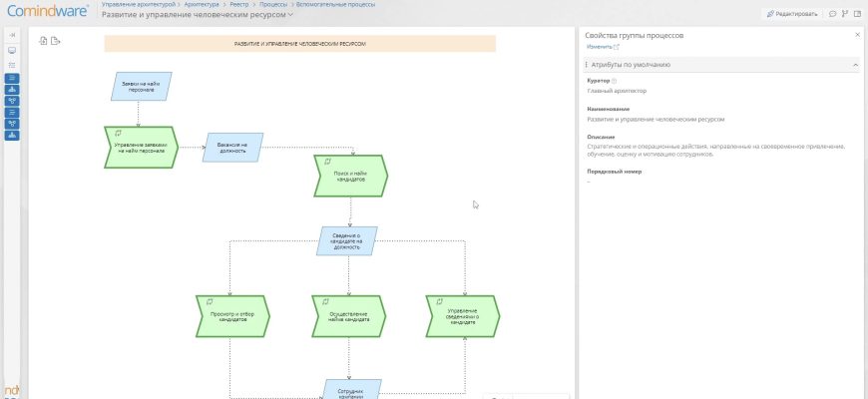Image resolution: width=868 pixels, height=399 pixels.
Task: Click the second export icon with arrow above diagram
Action: tap(56, 42)
